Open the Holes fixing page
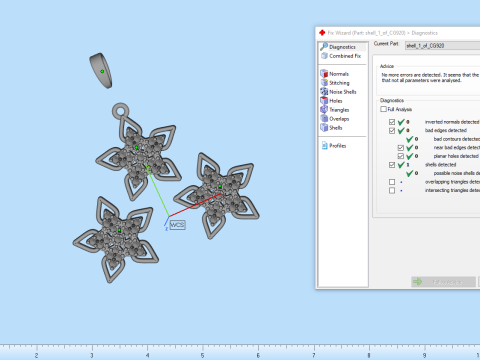 tap(331, 101)
